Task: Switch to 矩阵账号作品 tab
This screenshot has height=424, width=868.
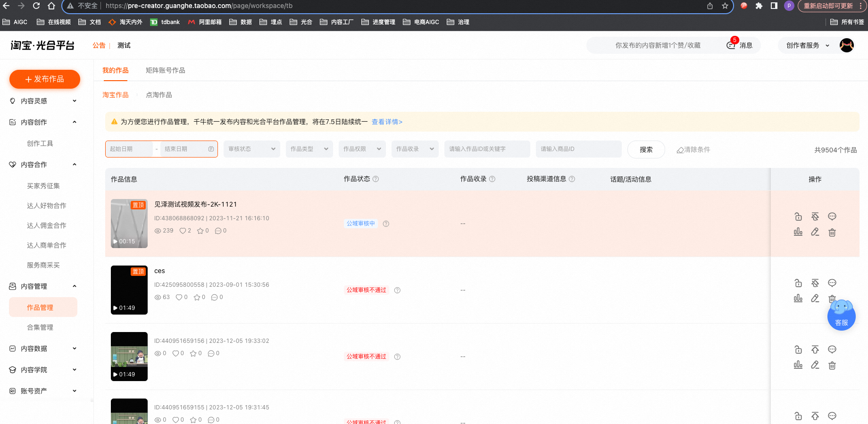Action: point(166,70)
